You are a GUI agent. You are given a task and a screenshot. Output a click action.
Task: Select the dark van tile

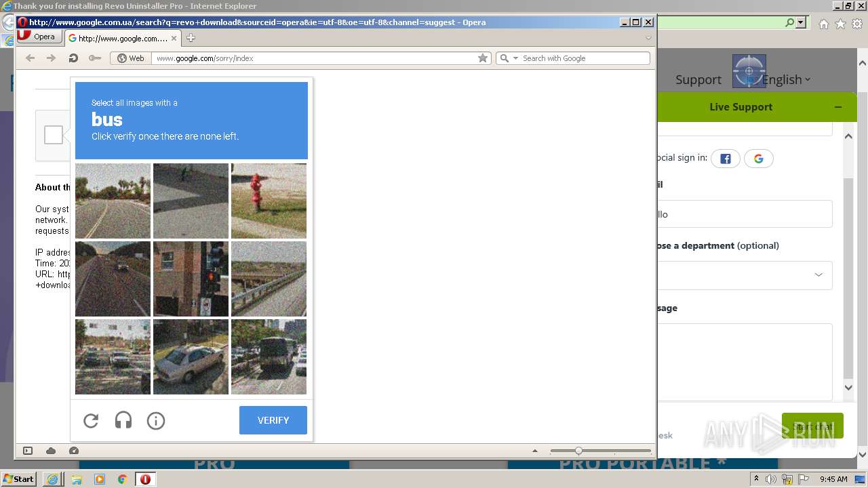pos(269,357)
